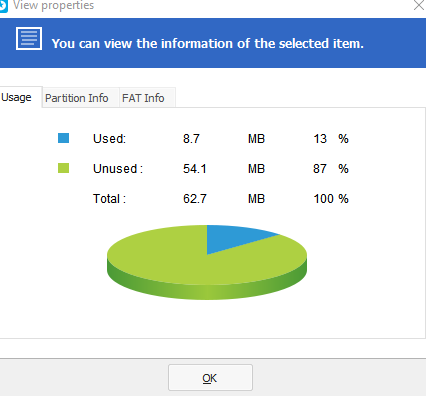426x396 pixels.
Task: Click the document info icon in banner
Action: point(29,39)
